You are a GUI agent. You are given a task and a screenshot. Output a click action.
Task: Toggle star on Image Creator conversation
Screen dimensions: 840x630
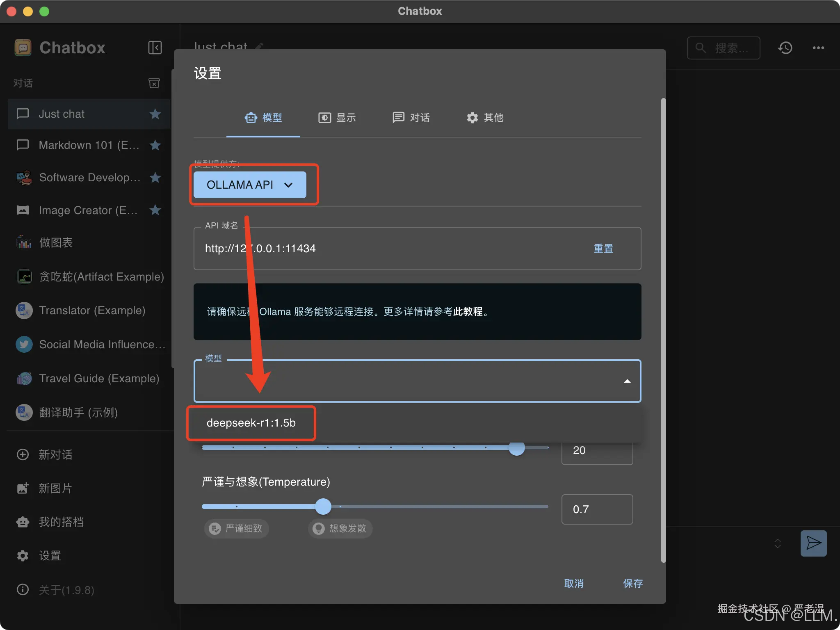point(155,210)
